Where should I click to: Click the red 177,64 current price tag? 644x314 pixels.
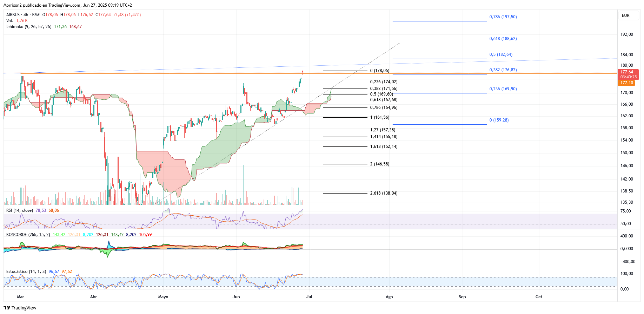[628, 74]
